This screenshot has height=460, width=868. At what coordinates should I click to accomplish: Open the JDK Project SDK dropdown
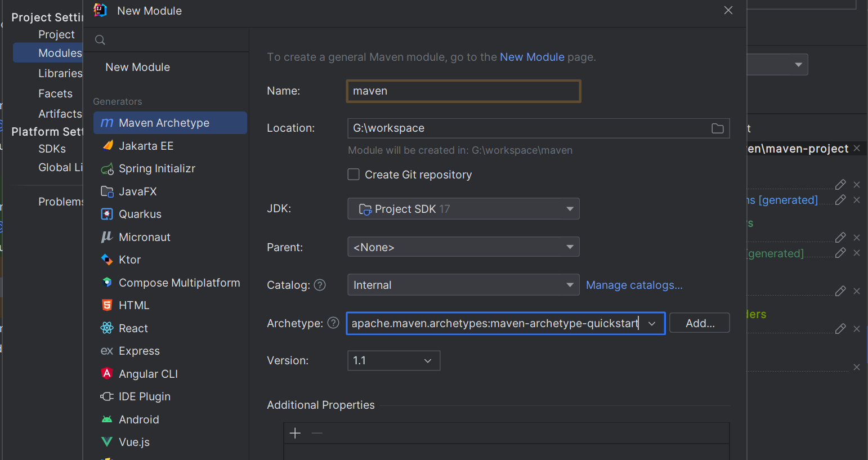point(463,209)
